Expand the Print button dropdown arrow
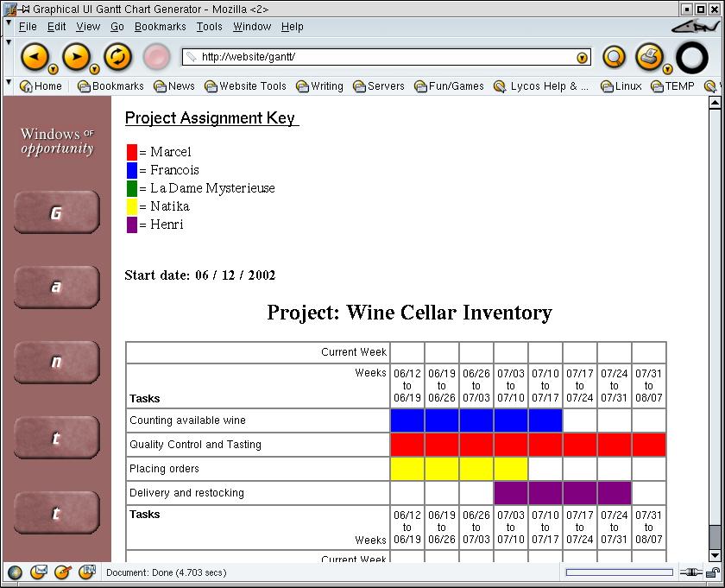This screenshot has width=725, height=588. pyautogui.click(x=667, y=69)
